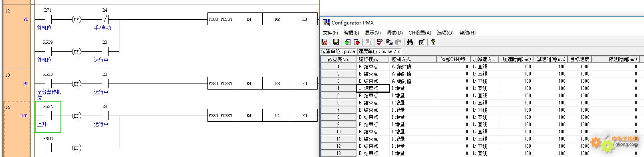644x157 pixels.
Task: Click the K2 operand in rung 12
Action: [277, 19]
